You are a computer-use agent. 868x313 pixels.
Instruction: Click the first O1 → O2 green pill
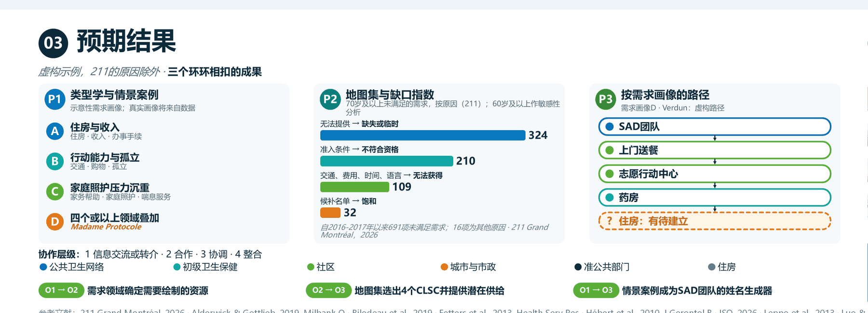pos(61,290)
